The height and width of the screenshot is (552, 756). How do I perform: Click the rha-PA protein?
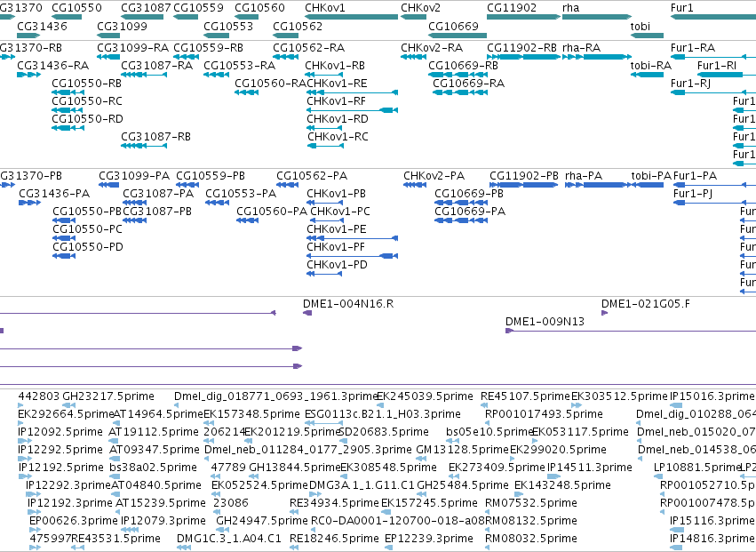tap(598, 184)
